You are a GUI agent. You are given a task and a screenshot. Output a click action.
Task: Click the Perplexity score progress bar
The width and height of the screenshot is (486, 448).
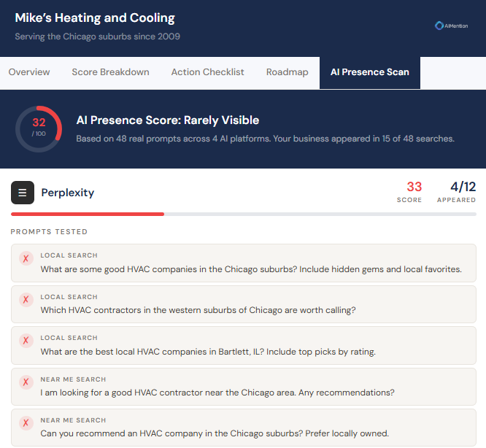[x=244, y=214]
